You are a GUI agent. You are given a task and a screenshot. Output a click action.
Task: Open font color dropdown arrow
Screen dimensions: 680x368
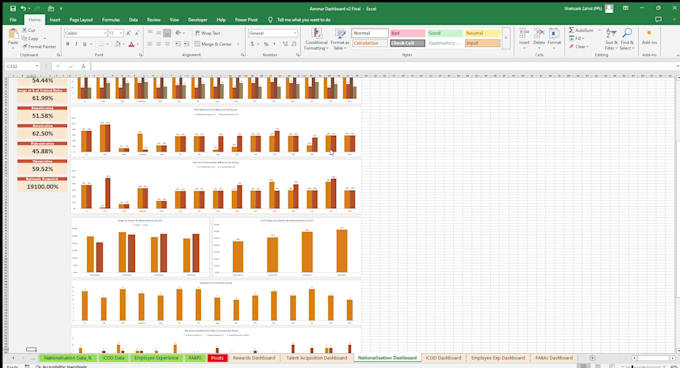(x=137, y=44)
